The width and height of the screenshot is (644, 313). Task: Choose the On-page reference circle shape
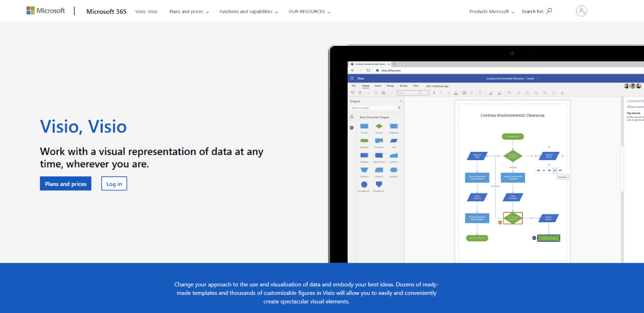(364, 185)
